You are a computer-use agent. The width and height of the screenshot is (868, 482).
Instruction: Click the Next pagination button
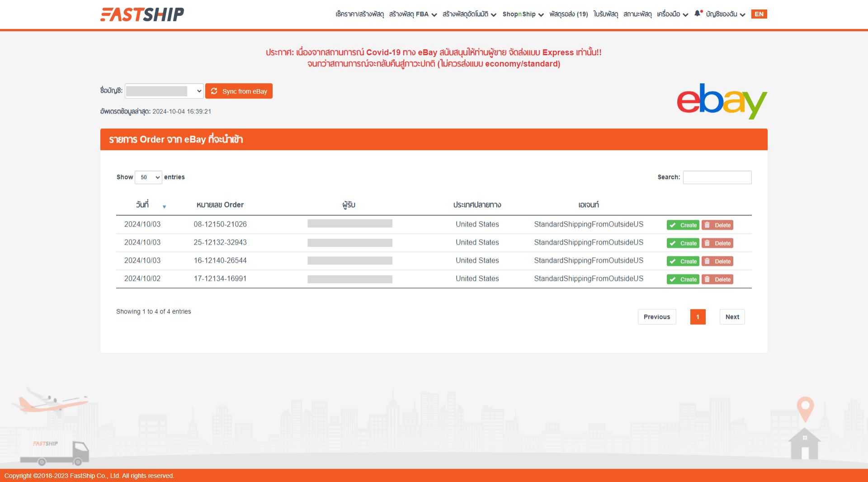pos(732,317)
